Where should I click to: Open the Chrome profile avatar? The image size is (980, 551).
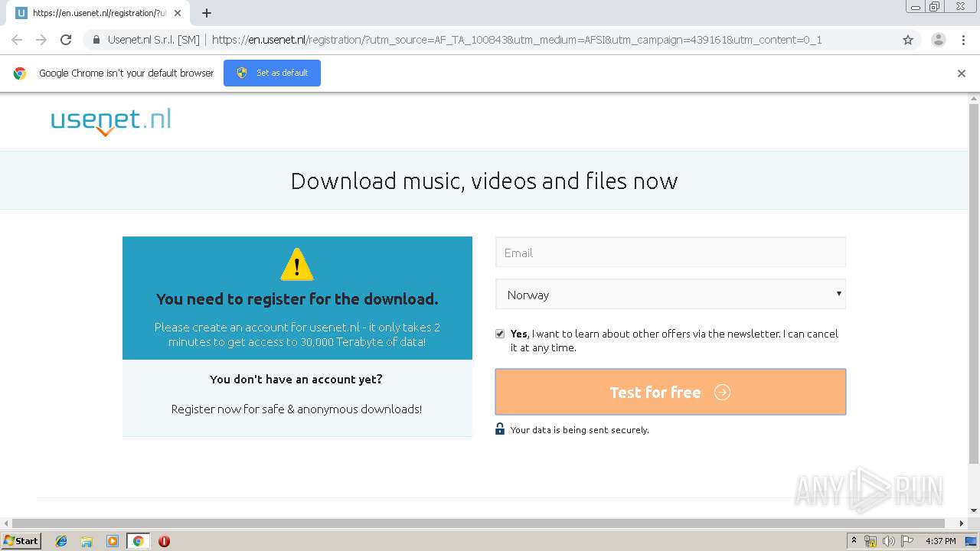click(939, 40)
